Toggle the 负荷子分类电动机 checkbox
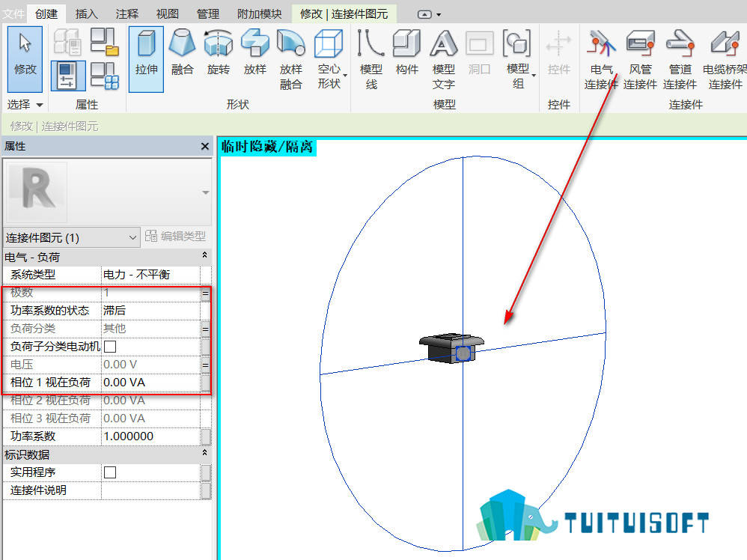 (110, 347)
